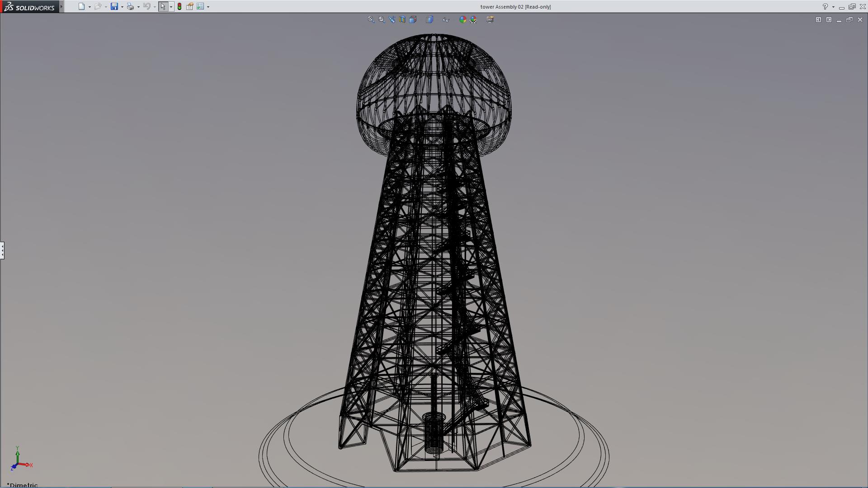
Task: Click the Print icon button
Action: [130, 7]
